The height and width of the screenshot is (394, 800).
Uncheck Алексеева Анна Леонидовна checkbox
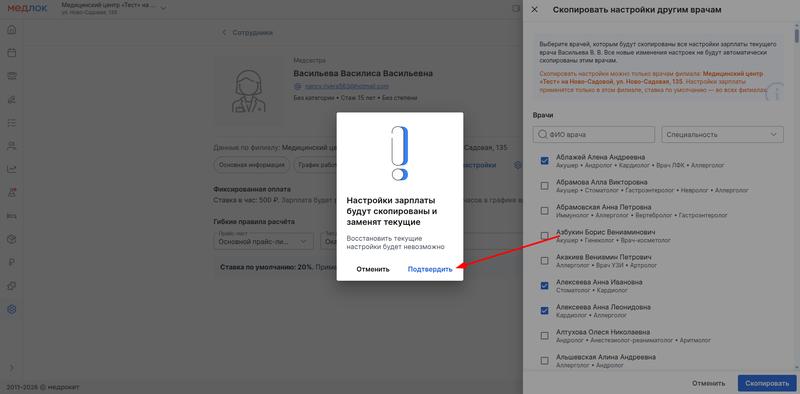coord(544,311)
